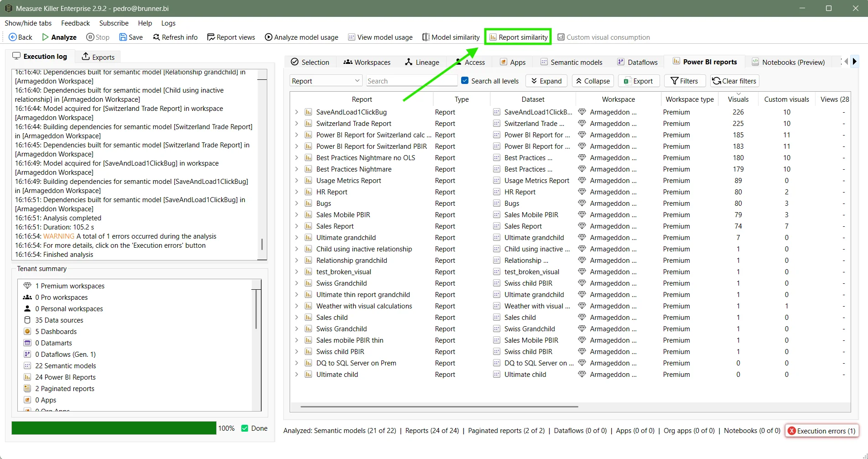The image size is (868, 459).
Task: Click Refresh info in toolbar
Action: click(x=175, y=37)
